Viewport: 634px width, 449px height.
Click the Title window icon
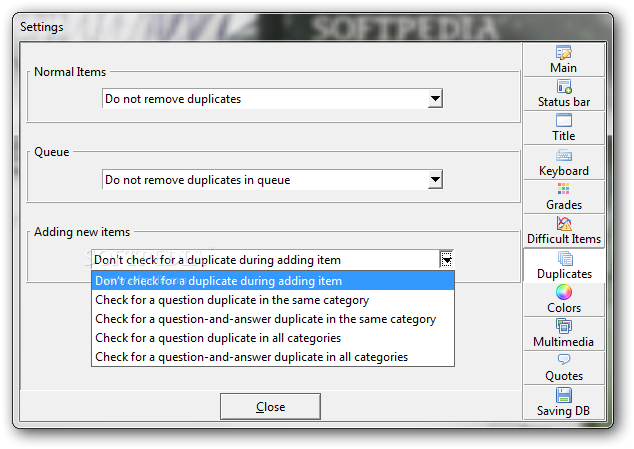564,120
